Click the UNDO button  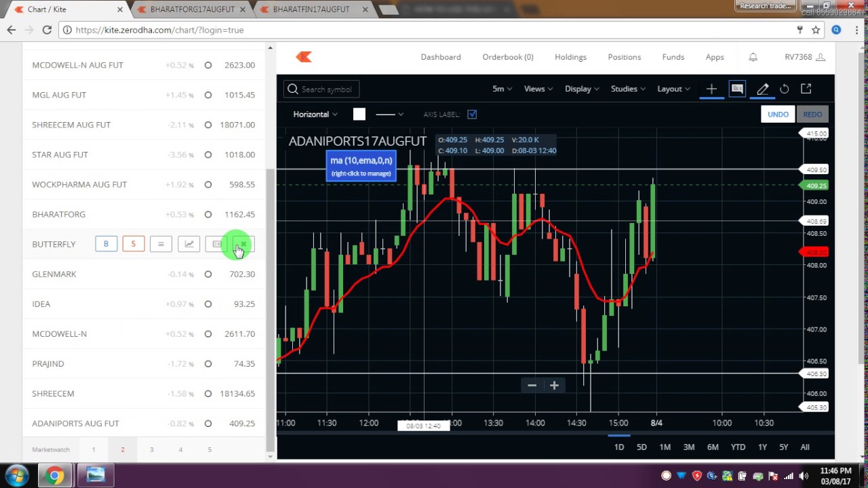[778, 115]
